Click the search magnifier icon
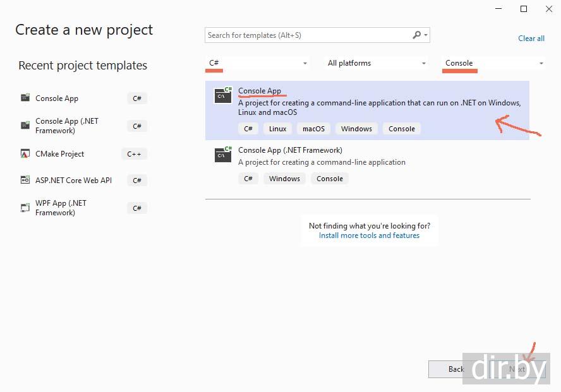The height and width of the screenshot is (392, 561). [x=416, y=35]
